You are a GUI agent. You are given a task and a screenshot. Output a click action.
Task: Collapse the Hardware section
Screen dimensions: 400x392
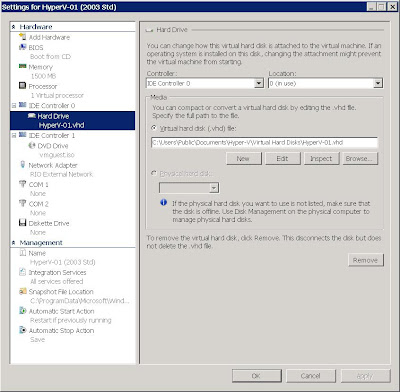click(x=13, y=27)
